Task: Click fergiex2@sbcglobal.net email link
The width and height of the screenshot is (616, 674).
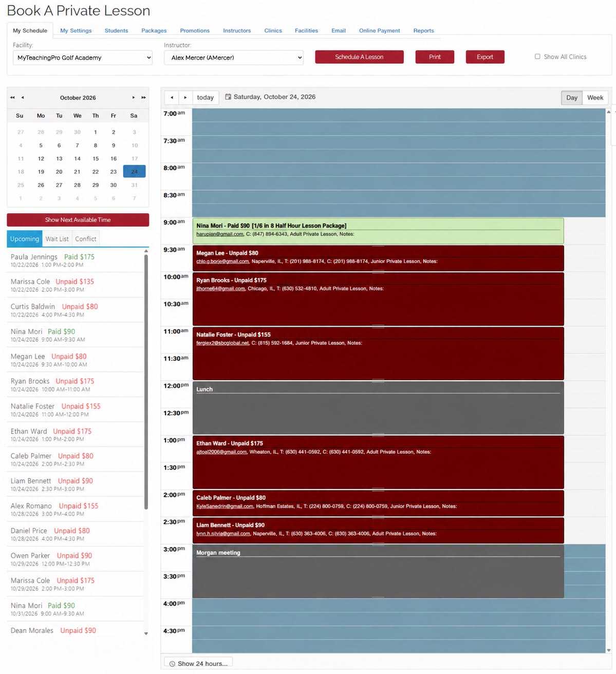Action: tap(222, 343)
